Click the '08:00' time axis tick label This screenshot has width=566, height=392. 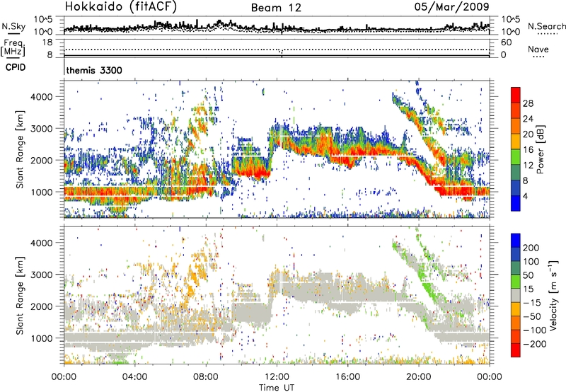pyautogui.click(x=206, y=376)
